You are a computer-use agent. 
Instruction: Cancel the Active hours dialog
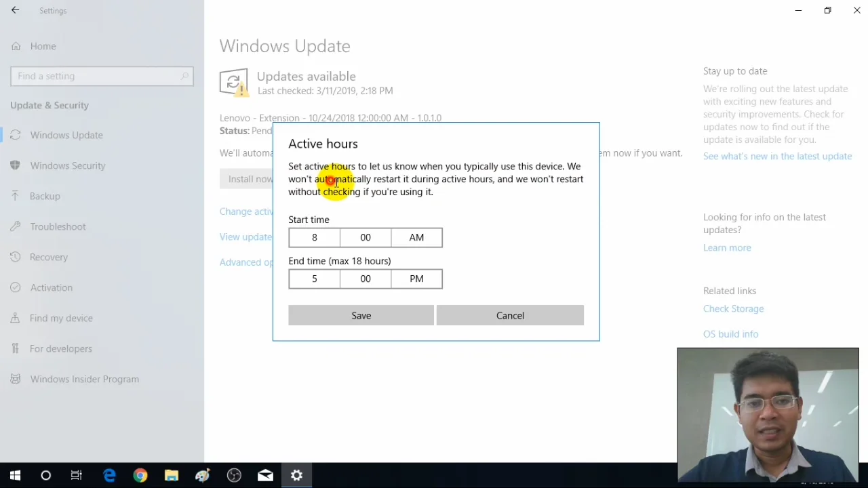coord(510,315)
